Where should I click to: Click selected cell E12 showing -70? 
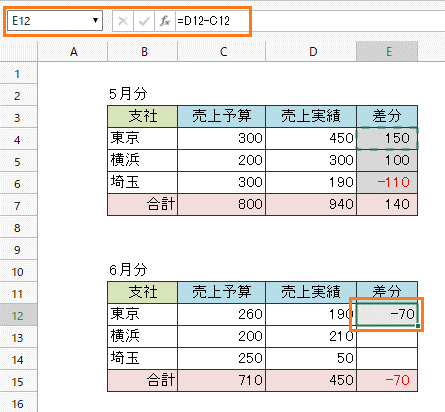tap(387, 314)
